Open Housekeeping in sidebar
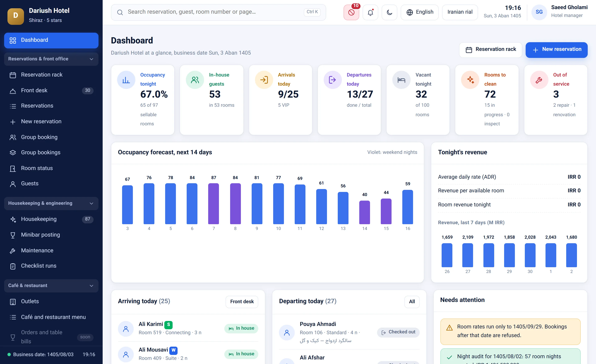 pyautogui.click(x=51, y=219)
